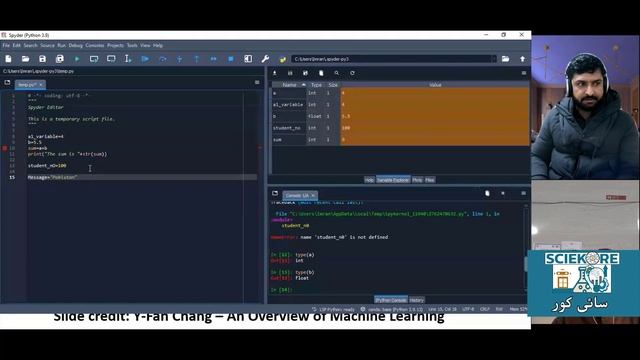Open Variable Explorer options hamburger menu
Screen dimensions: 640x360
click(524, 73)
